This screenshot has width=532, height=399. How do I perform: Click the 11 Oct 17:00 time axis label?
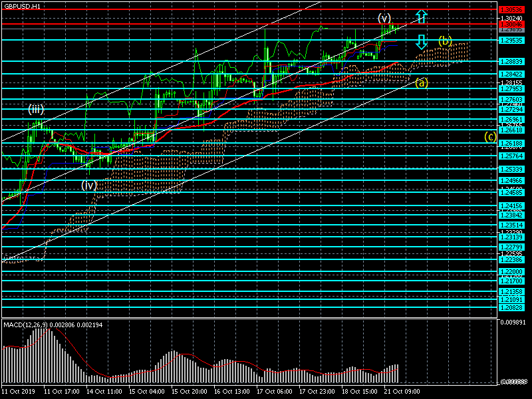pyautogui.click(x=61, y=392)
